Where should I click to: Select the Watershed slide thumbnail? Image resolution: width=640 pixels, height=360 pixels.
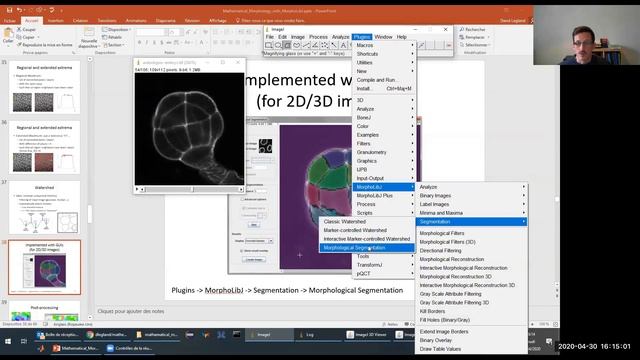(44, 208)
